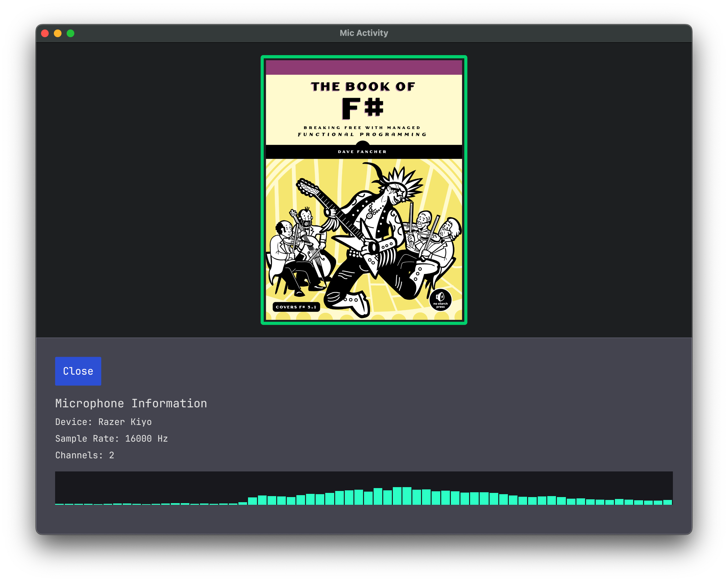Screen dimensions: 728x582
Task: Click the No Starch Press logo
Action: tap(440, 300)
